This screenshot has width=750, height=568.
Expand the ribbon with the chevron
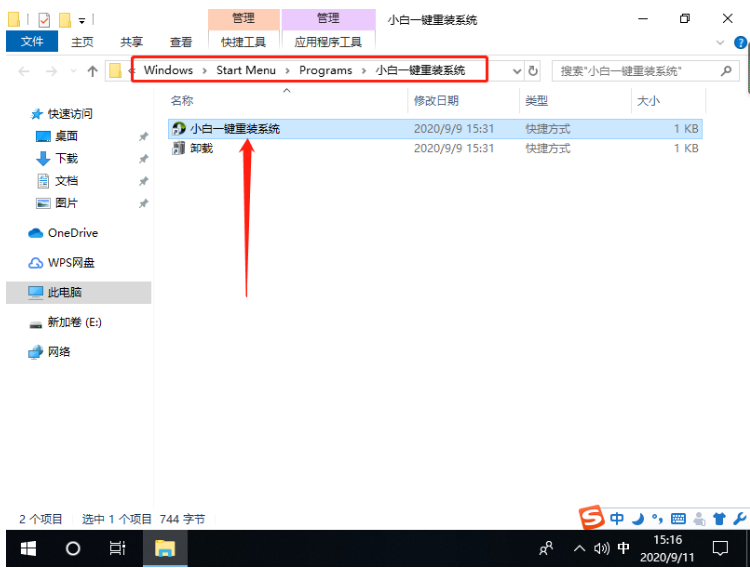720,43
